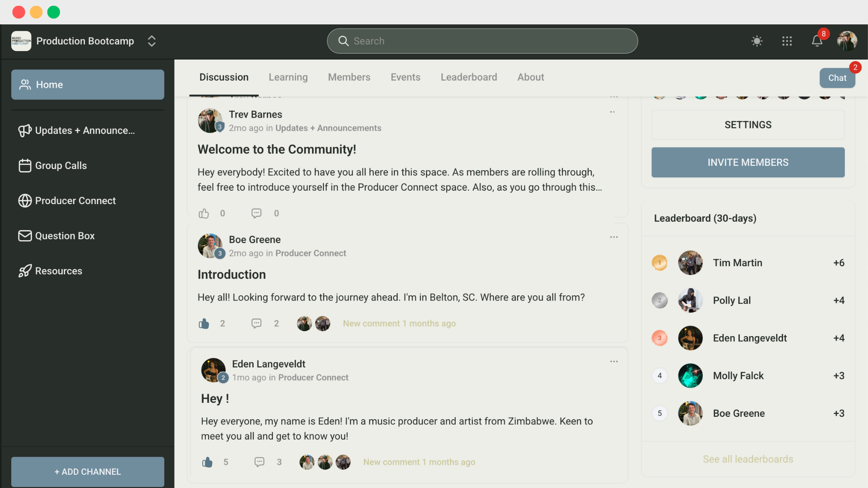Open See all leaderboards link
Screen dimensions: 868x488
pos(748,459)
